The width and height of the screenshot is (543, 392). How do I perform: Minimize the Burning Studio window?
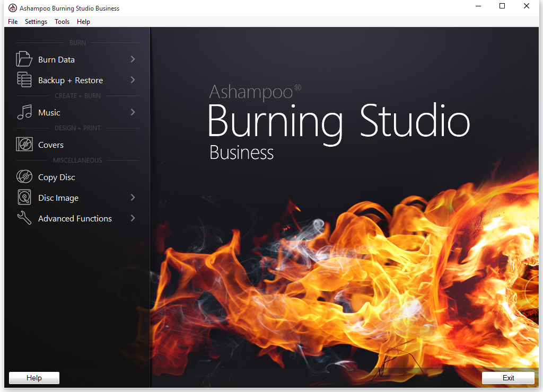pyautogui.click(x=478, y=6)
